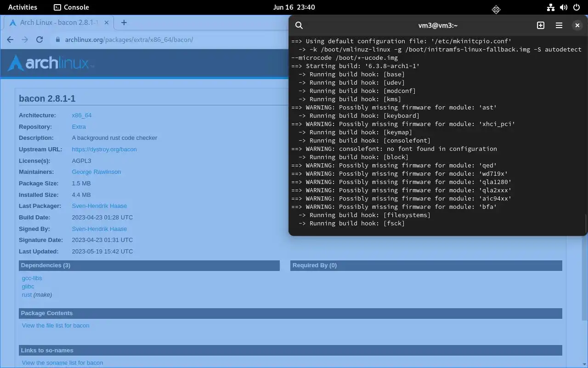Image resolution: width=588 pixels, height=368 pixels.
Task: Open the power menu icon
Action: pyautogui.click(x=577, y=7)
